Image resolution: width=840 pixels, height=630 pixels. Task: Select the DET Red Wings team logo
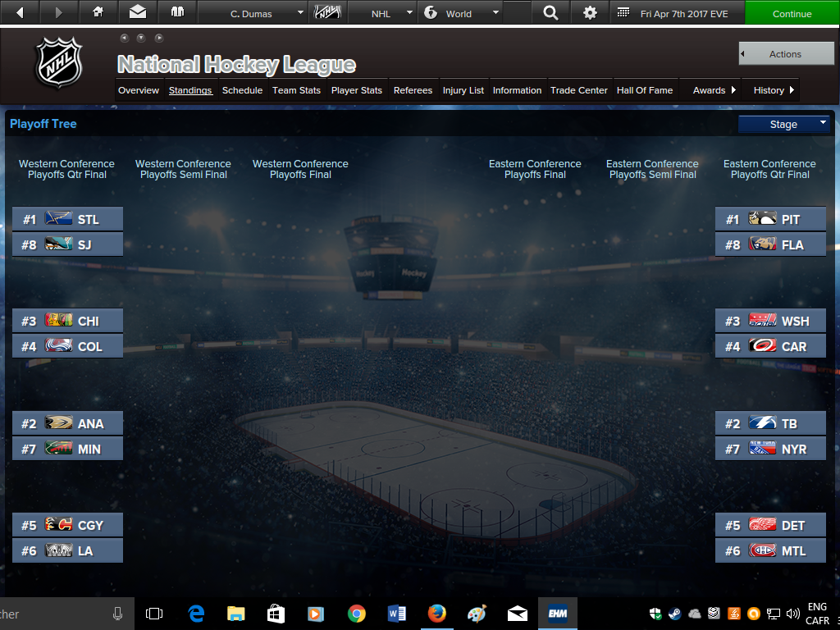click(762, 525)
